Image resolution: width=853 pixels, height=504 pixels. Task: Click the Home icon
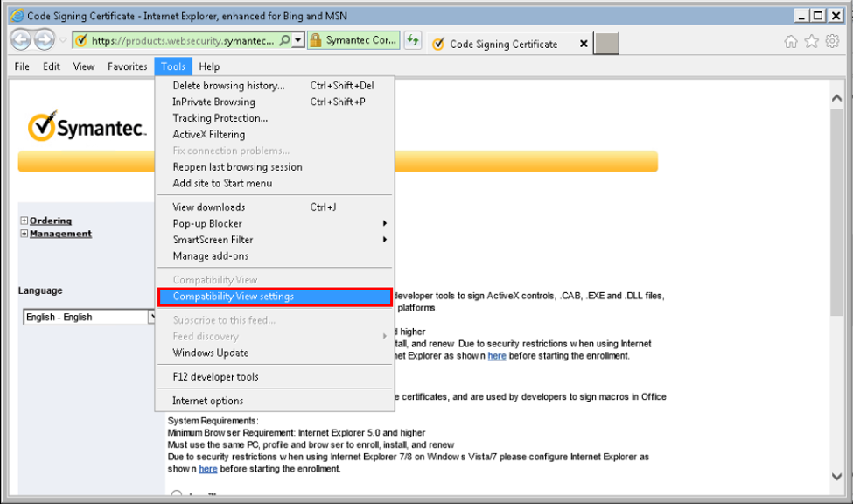point(790,41)
